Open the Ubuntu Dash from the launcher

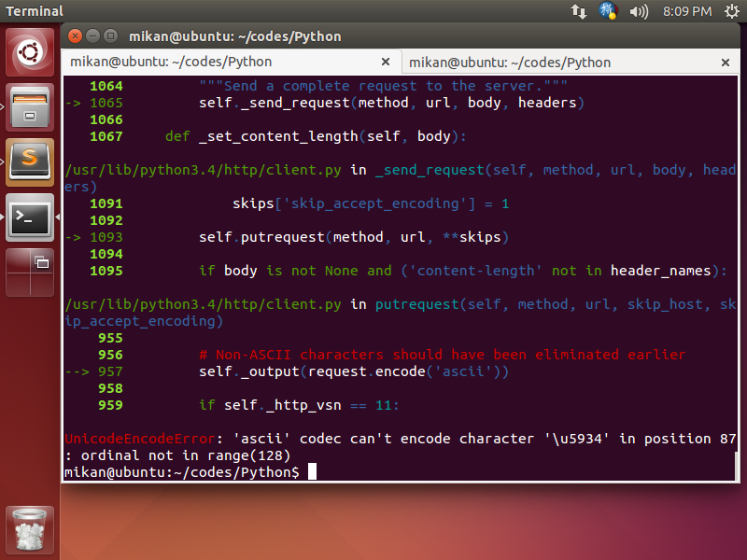click(29, 49)
